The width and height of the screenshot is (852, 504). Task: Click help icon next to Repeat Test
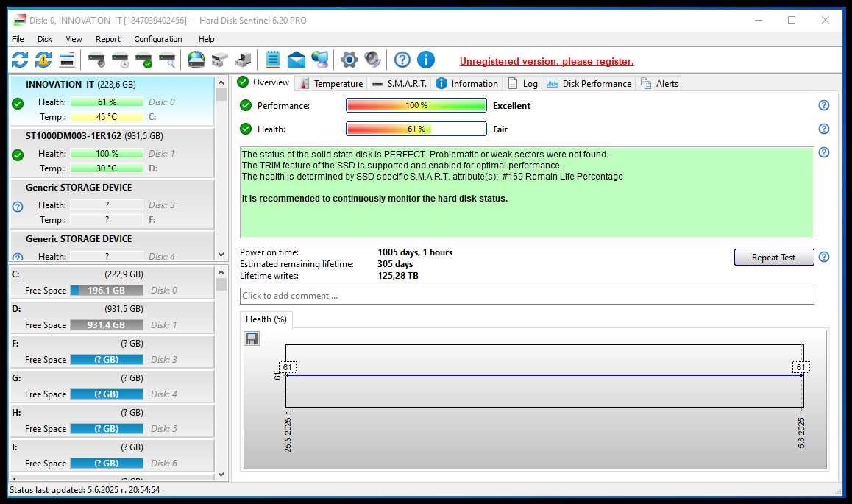pos(824,257)
